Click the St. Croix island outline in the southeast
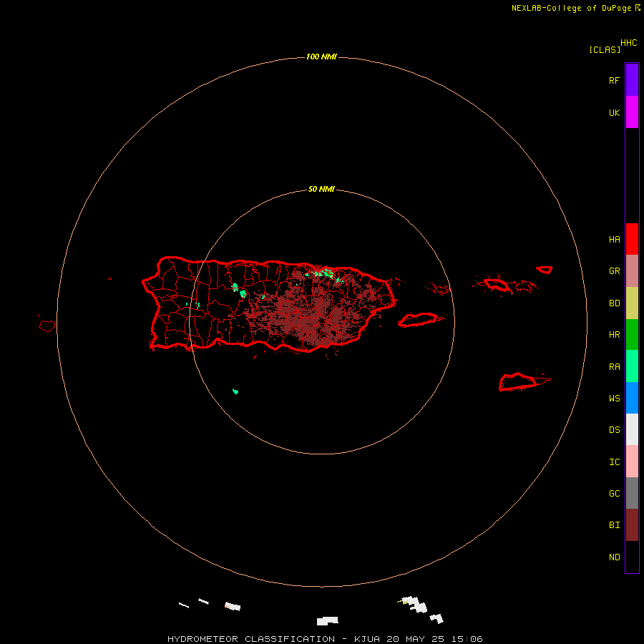 (x=518, y=382)
